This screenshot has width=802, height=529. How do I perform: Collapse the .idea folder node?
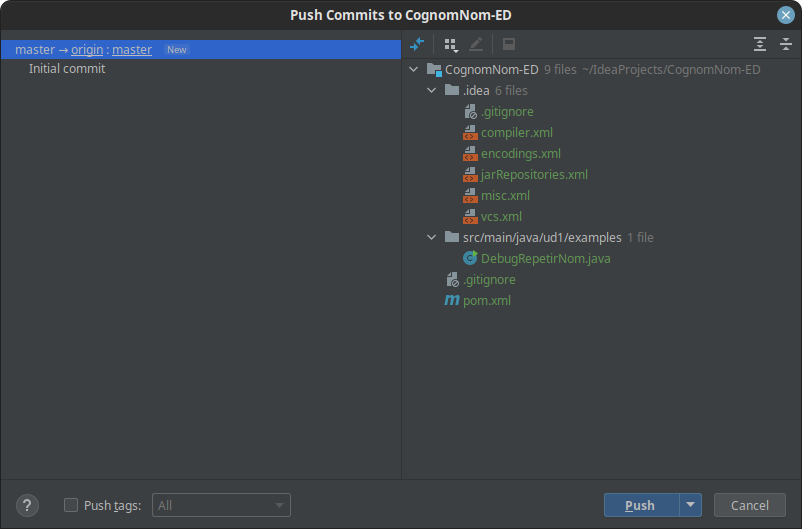pos(432,90)
